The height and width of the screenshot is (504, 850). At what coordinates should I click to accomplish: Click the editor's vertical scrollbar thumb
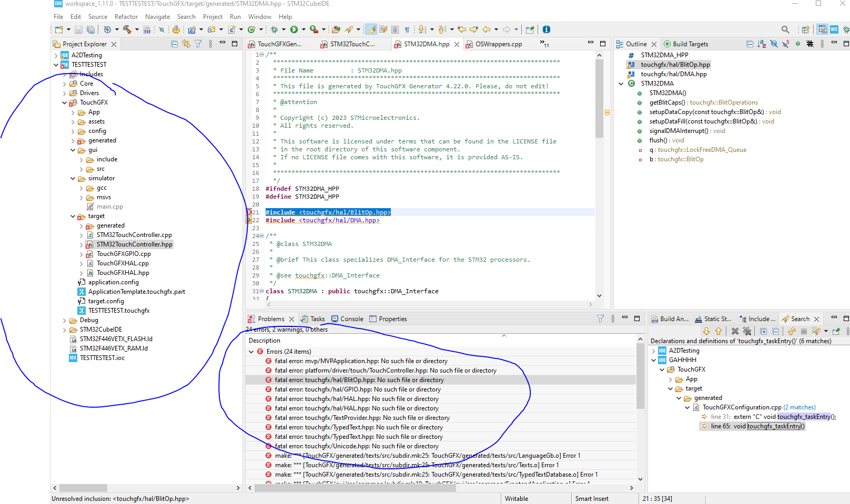pyautogui.click(x=599, y=97)
